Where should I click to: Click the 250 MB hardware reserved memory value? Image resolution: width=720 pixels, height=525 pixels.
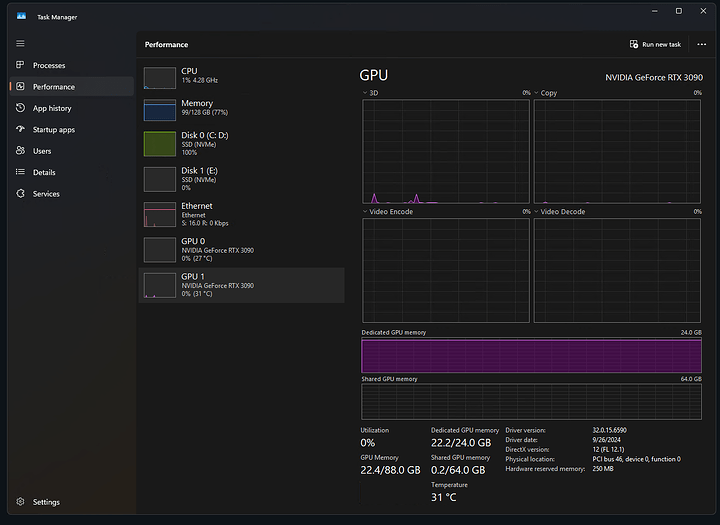(x=603, y=469)
